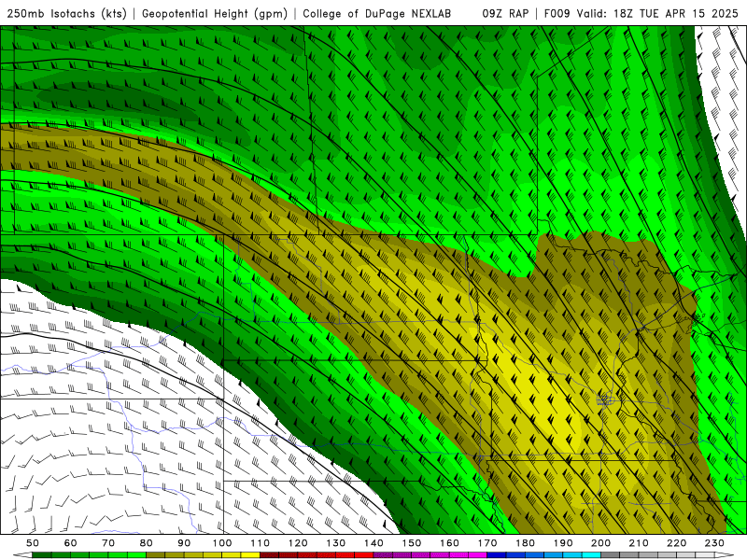Click the 100 label on the color scale

click(x=222, y=543)
